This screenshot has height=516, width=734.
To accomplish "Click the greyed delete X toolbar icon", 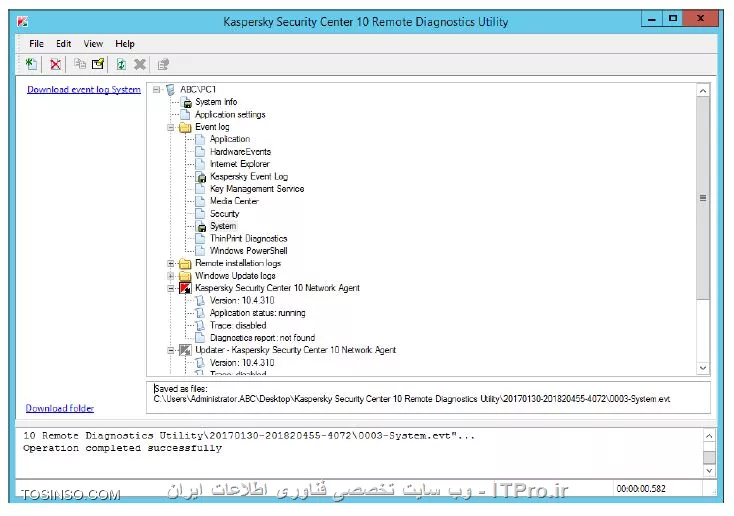I will coord(139,64).
